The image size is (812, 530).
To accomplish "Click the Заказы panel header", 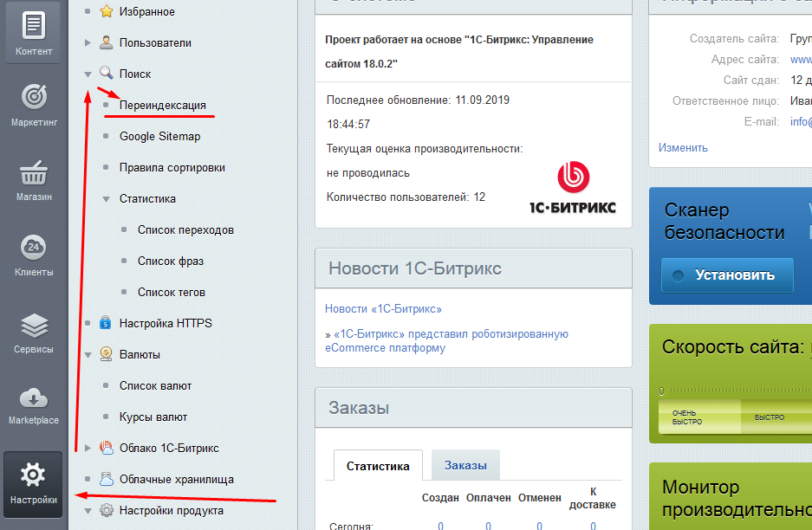I will 473,408.
